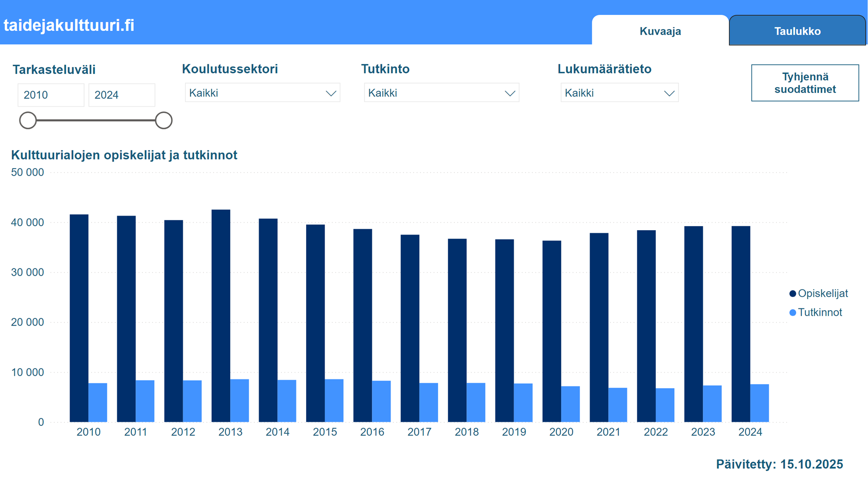Select the Kuvaaja tab
The image size is (868, 495).
pyautogui.click(x=660, y=31)
